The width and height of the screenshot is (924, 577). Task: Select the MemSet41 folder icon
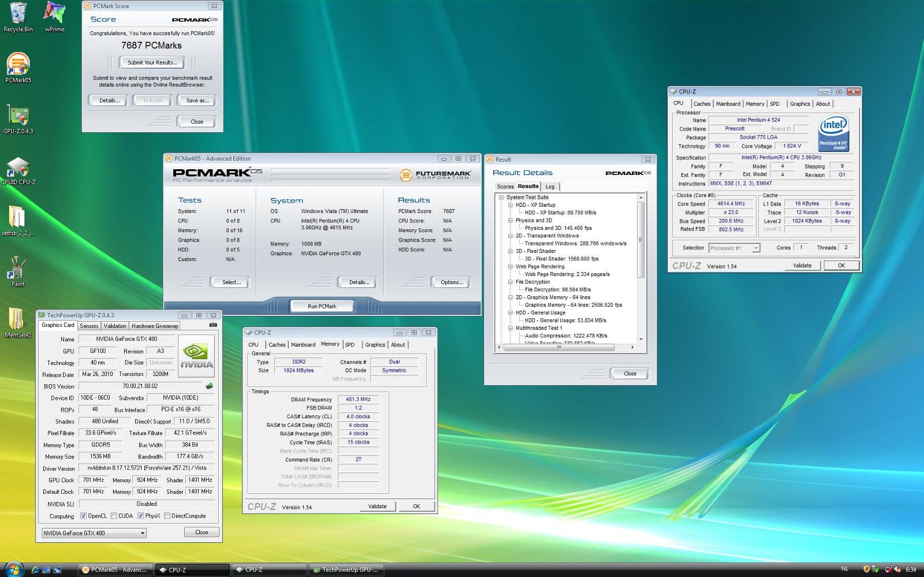[x=18, y=323]
